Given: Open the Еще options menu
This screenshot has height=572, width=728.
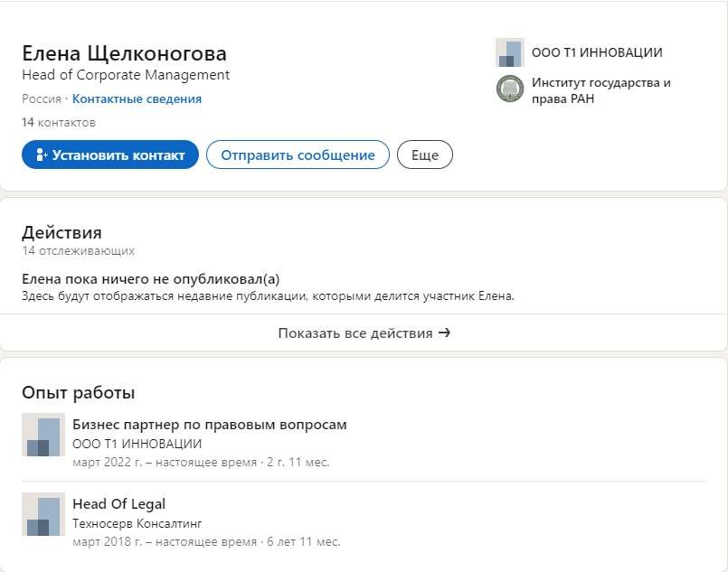Looking at the screenshot, I should 425,155.
